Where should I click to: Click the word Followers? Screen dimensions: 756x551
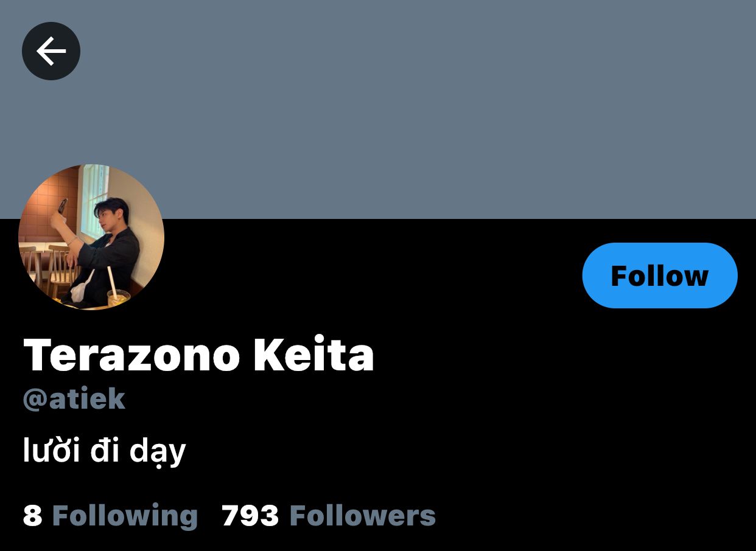363,516
